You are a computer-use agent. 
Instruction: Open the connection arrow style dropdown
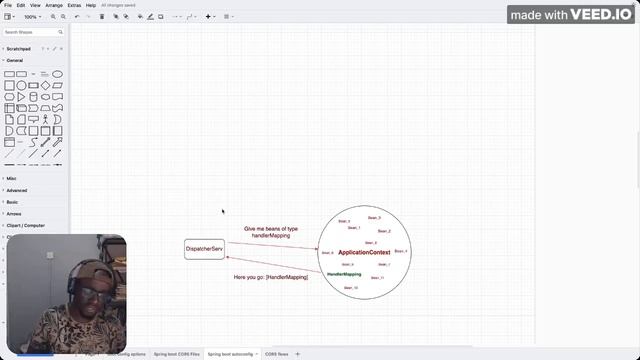point(177,17)
